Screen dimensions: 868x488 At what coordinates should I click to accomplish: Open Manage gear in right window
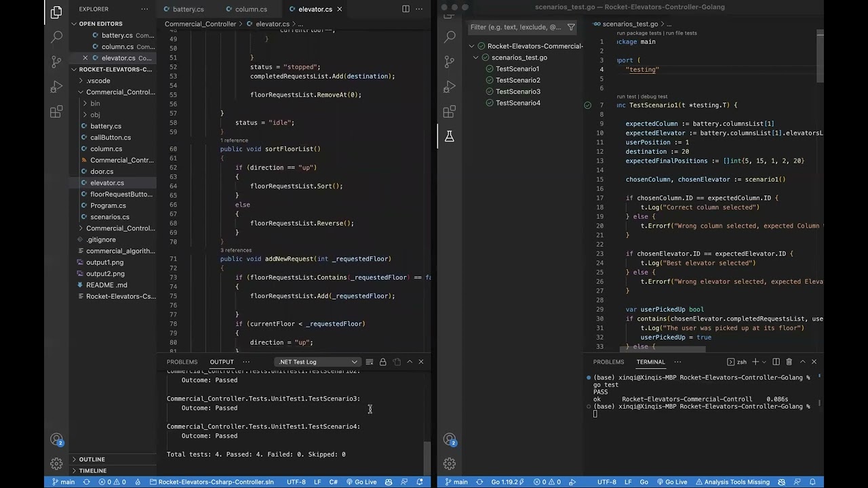click(449, 464)
